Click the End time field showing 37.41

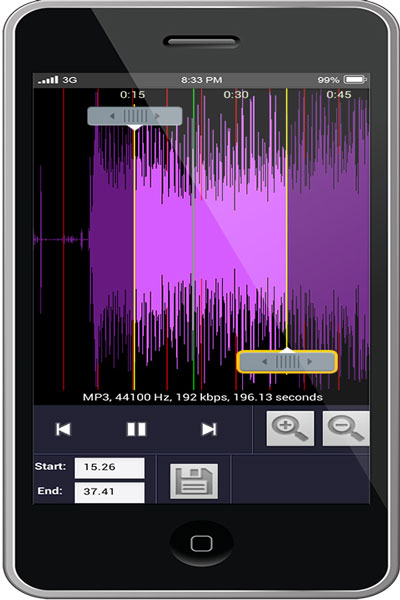[x=109, y=492]
